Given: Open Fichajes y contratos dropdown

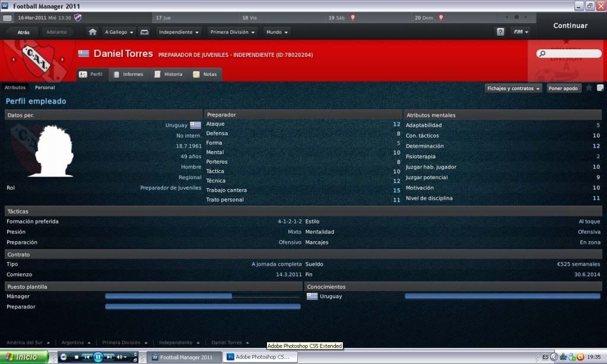Looking at the screenshot, I should (513, 88).
